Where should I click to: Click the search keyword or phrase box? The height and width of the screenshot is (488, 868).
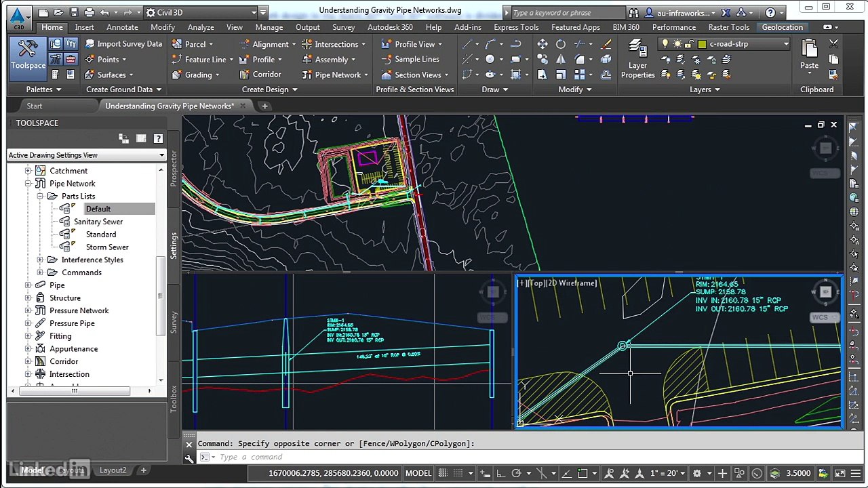coord(568,12)
